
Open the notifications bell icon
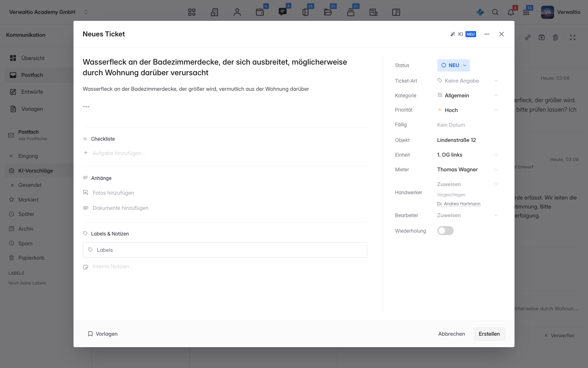pyautogui.click(x=511, y=12)
